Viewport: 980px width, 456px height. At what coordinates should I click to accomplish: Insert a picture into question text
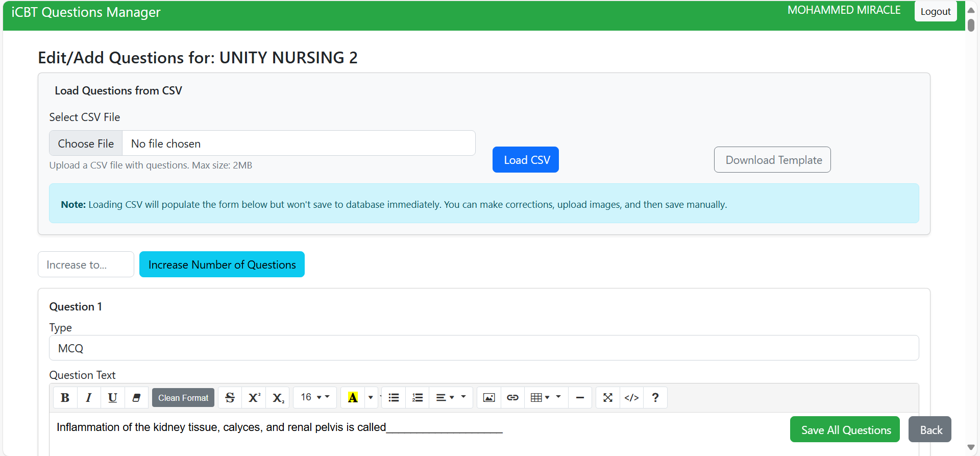pyautogui.click(x=489, y=398)
